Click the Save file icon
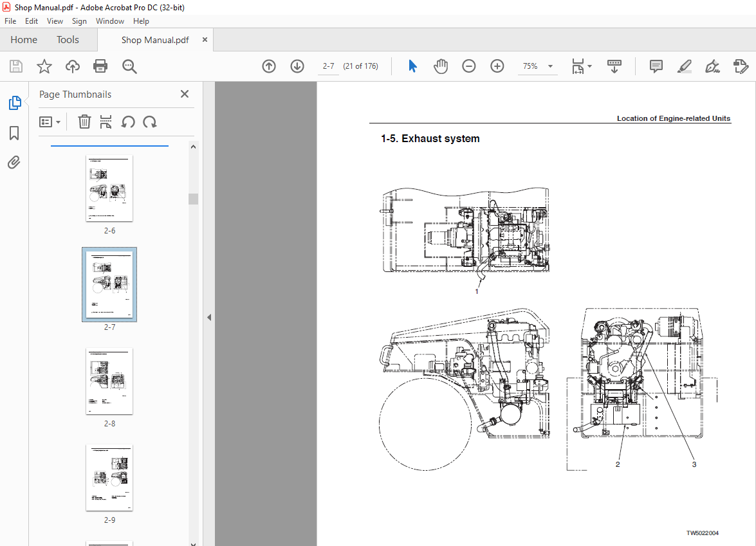The width and height of the screenshot is (756, 546). (x=16, y=66)
